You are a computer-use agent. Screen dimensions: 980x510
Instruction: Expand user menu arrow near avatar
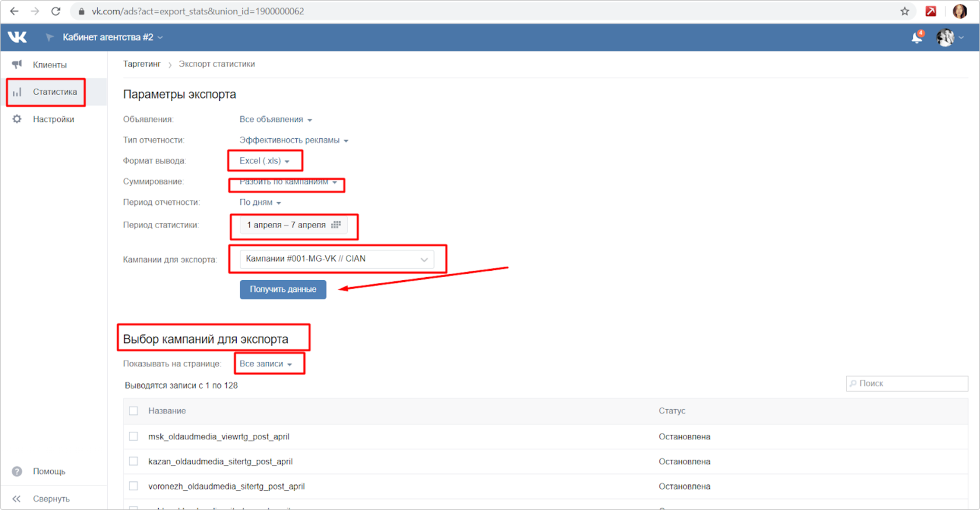pyautogui.click(x=961, y=38)
